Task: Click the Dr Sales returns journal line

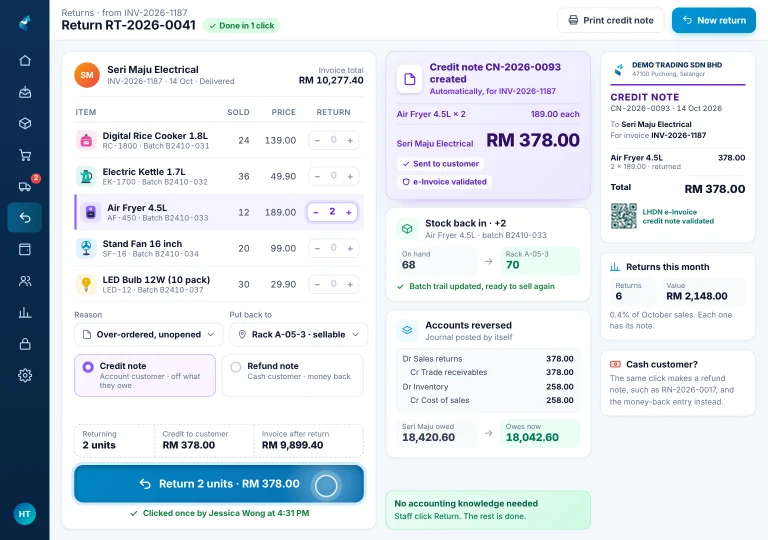Action: 488,359
